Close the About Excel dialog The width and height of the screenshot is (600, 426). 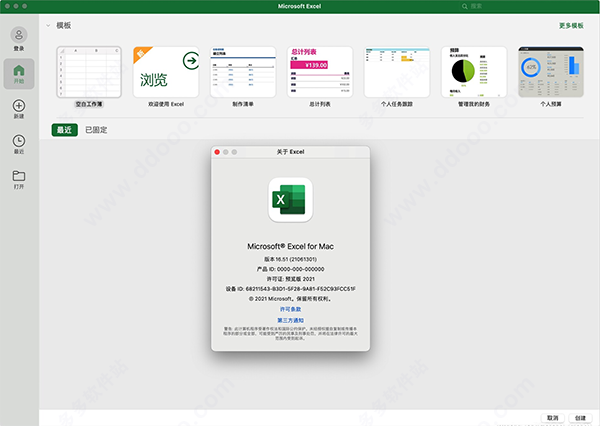click(217, 152)
